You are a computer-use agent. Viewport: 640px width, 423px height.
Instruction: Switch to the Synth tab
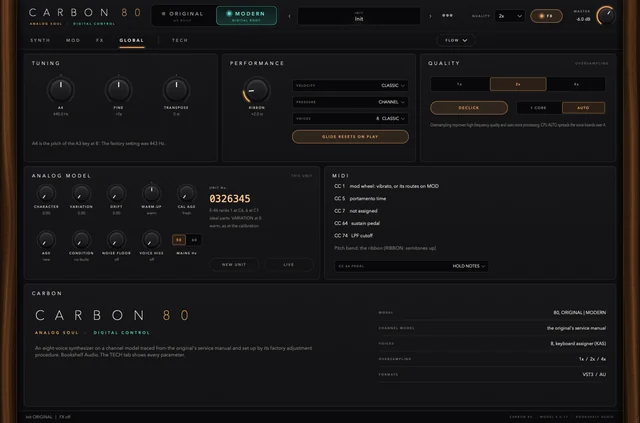tap(40, 40)
